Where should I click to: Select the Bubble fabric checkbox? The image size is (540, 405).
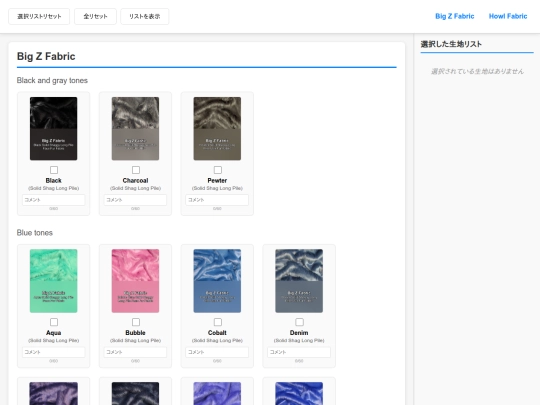click(x=136, y=322)
